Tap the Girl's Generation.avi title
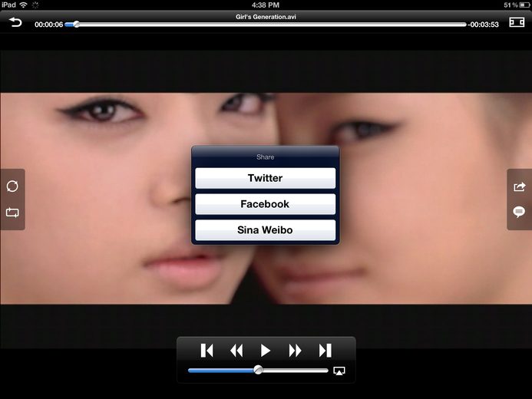The width and height of the screenshot is (532, 399). click(x=266, y=17)
